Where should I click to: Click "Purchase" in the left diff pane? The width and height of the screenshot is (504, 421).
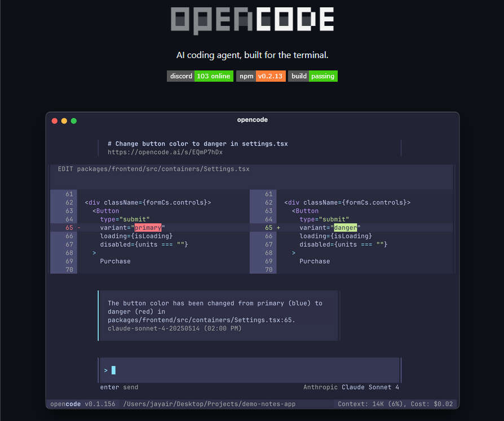tap(115, 262)
